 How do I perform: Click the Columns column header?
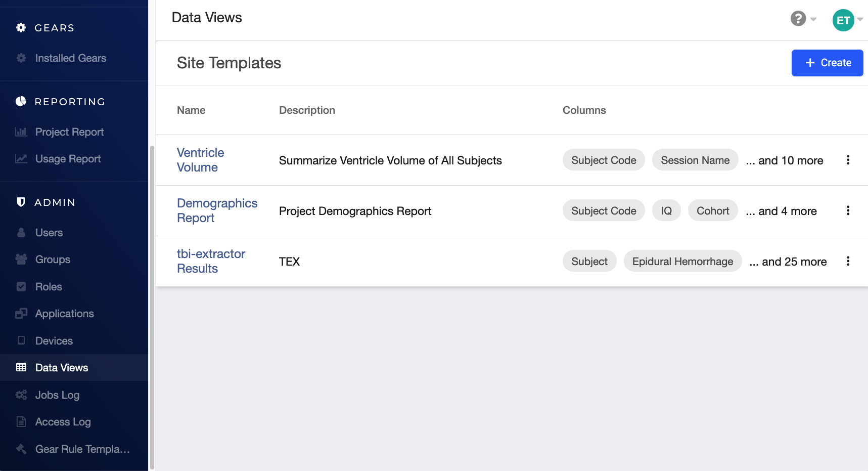tap(584, 110)
